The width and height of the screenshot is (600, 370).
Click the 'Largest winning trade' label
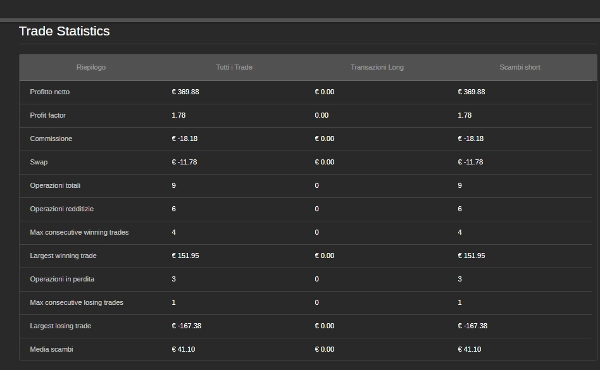pyautogui.click(x=63, y=256)
